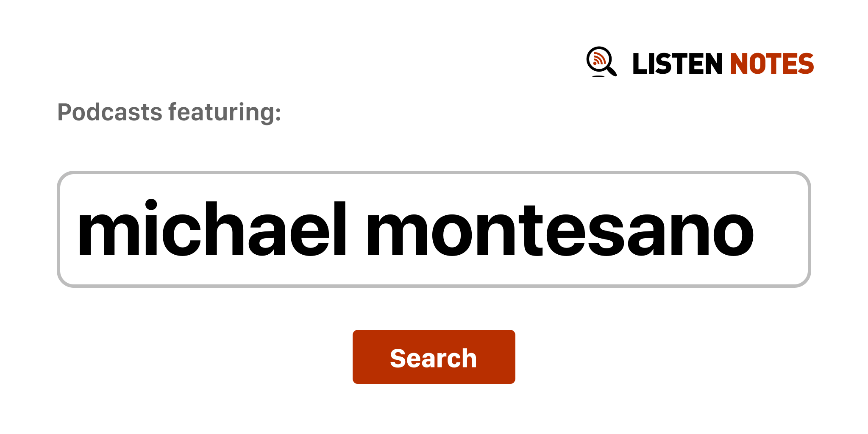
Task: Click the gray border of the search box
Action: pyautogui.click(x=434, y=172)
